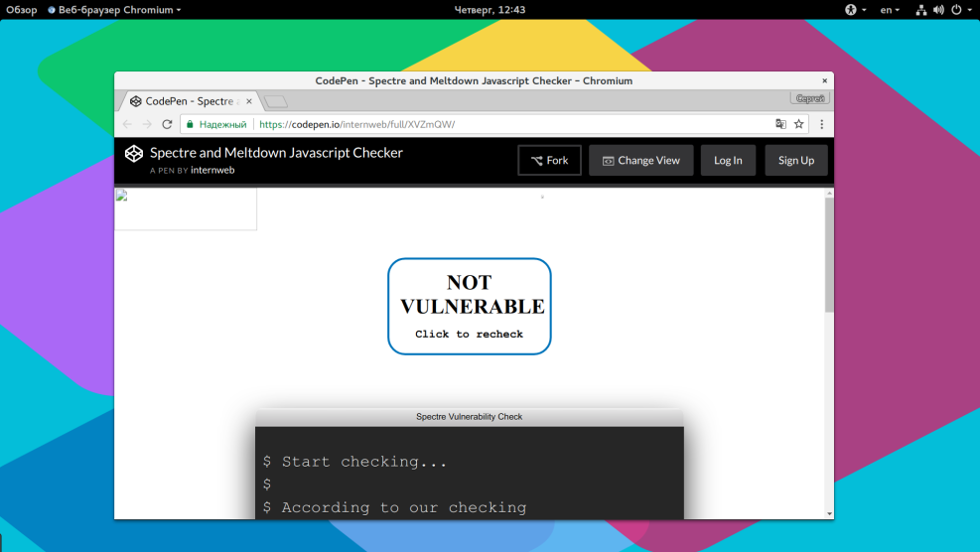Screen dimensions: 980x552
Task: Click the back navigation arrow
Action: (x=127, y=124)
